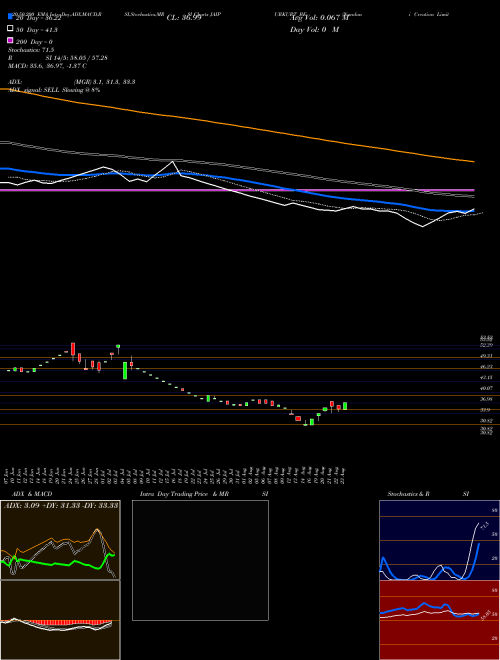Click the magenta 200 Day legend swatch

click(x=11, y=41)
